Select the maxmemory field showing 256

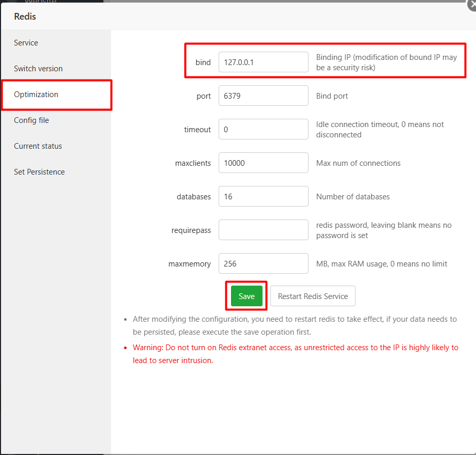coord(263,263)
